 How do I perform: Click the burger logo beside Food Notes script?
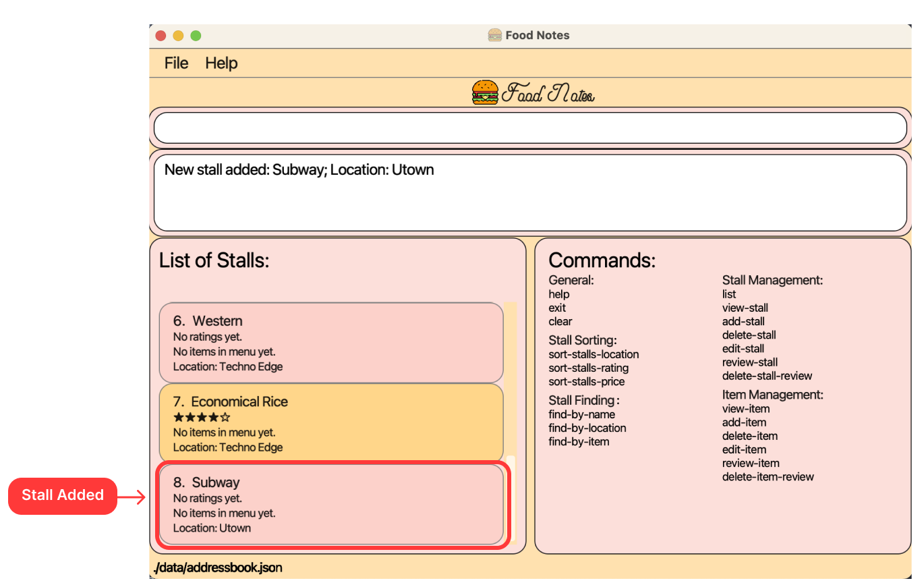click(x=485, y=92)
